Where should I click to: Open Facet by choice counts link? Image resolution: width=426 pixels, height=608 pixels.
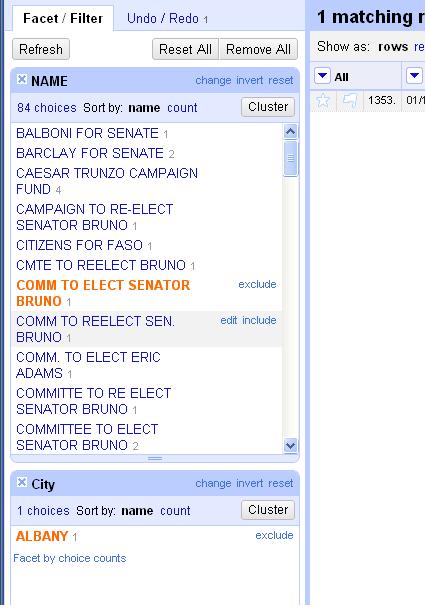click(70, 558)
